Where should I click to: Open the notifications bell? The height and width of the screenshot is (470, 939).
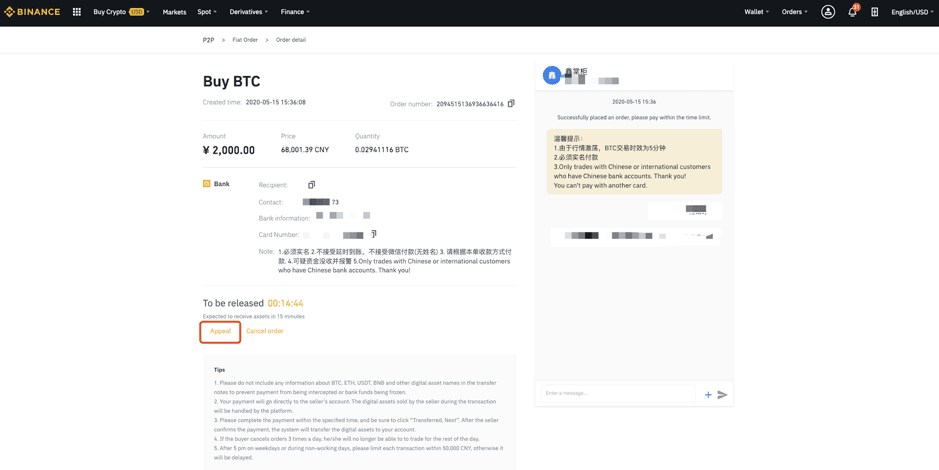tap(853, 12)
